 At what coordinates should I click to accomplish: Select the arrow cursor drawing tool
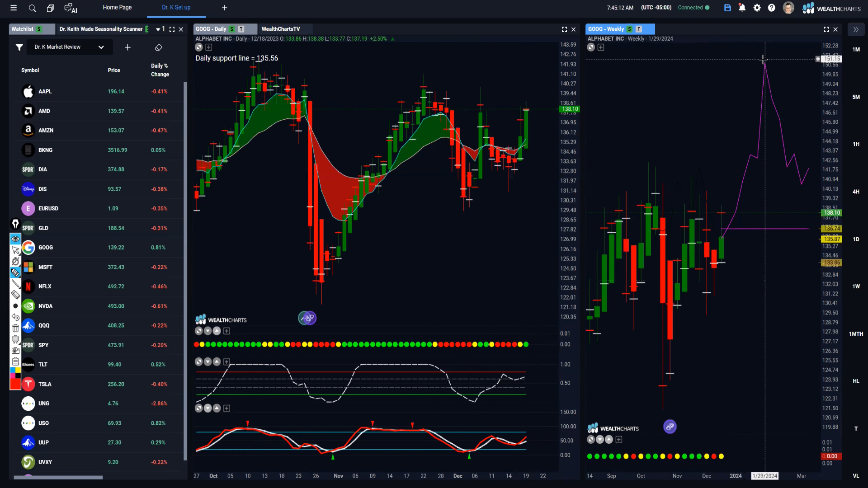tap(15, 250)
